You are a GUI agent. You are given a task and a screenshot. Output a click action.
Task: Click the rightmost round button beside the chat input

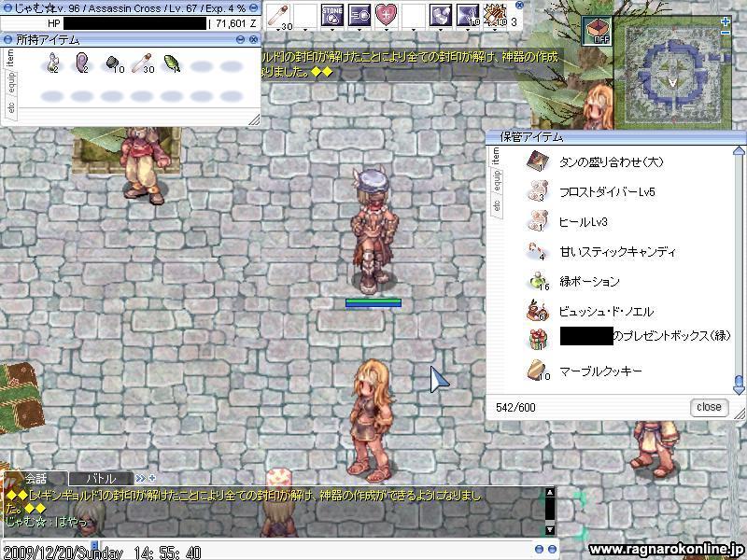(x=552, y=549)
